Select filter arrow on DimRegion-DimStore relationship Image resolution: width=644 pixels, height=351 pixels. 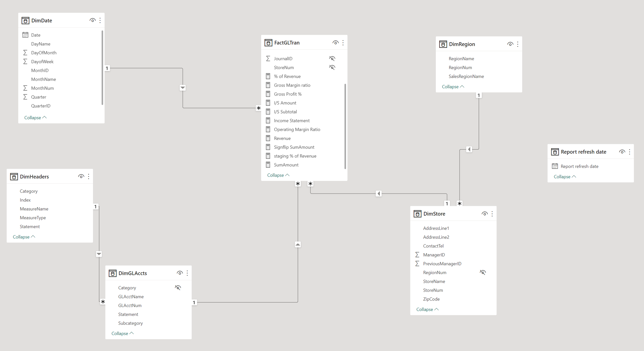(469, 149)
